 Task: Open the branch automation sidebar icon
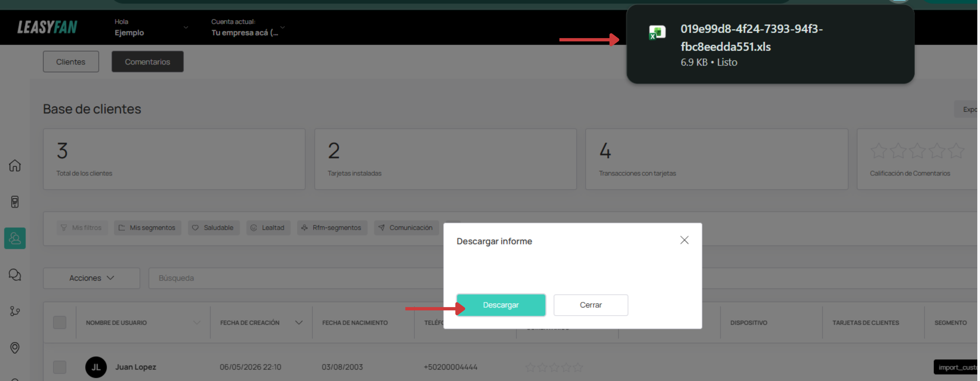pos(15,311)
